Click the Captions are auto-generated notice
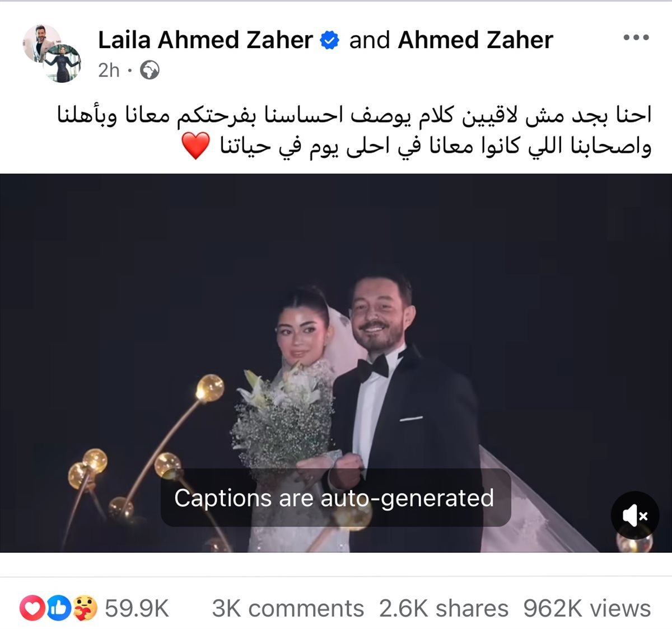Image resolution: width=672 pixels, height=629 pixels. coord(335,497)
